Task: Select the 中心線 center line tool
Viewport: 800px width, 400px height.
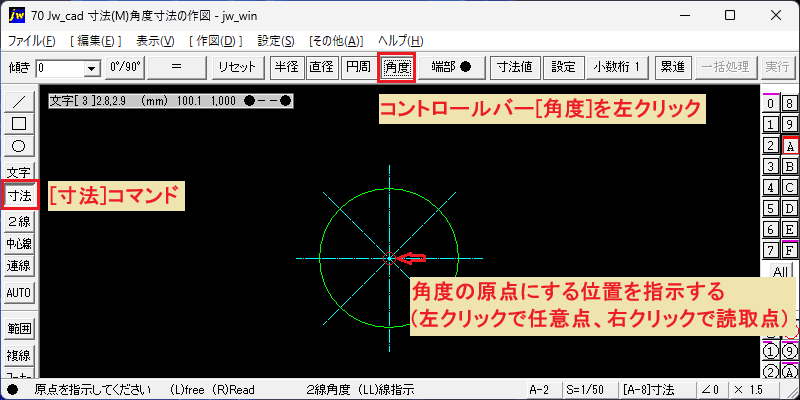Action: (19, 244)
